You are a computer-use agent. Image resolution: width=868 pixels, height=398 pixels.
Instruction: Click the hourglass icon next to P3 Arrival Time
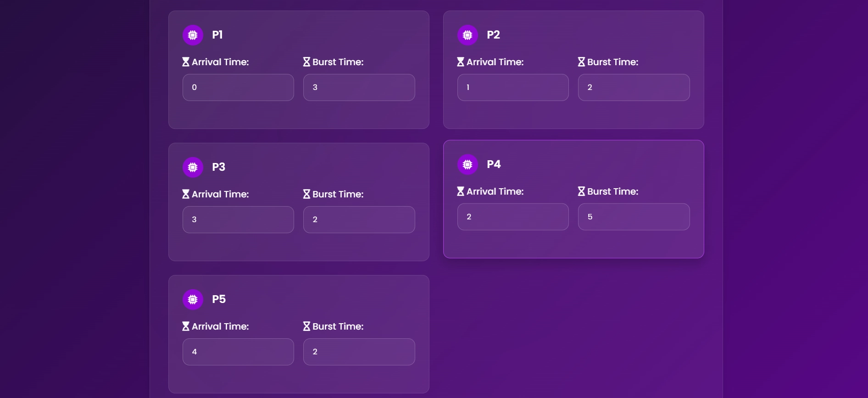point(185,194)
